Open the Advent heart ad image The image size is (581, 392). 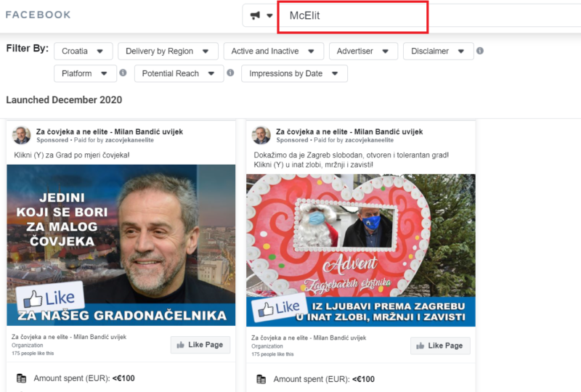point(360,250)
